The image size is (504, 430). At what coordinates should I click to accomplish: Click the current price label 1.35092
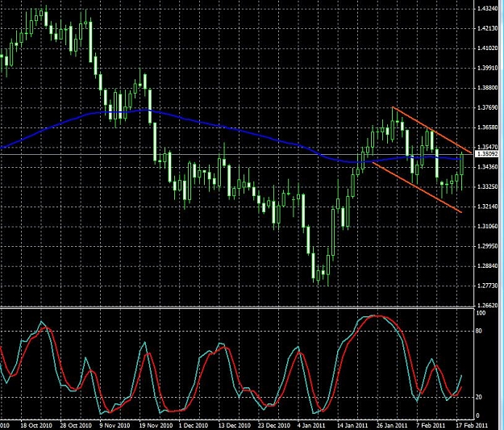pos(487,154)
